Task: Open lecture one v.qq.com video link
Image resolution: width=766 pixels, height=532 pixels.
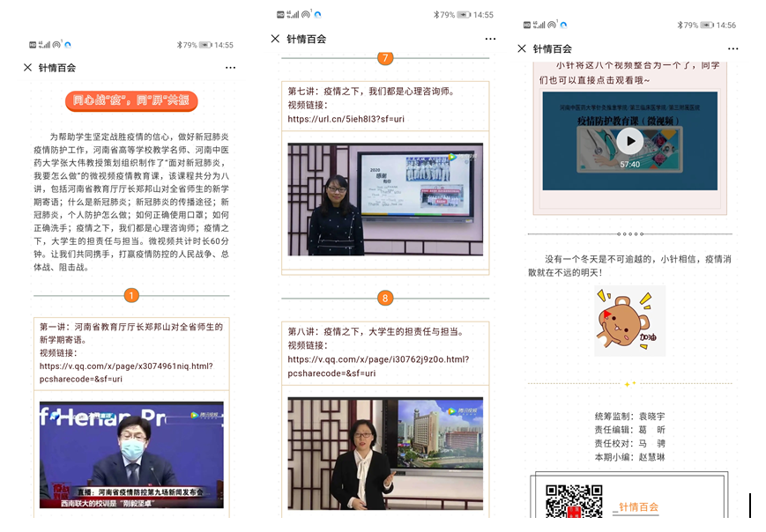Action: click(x=126, y=372)
